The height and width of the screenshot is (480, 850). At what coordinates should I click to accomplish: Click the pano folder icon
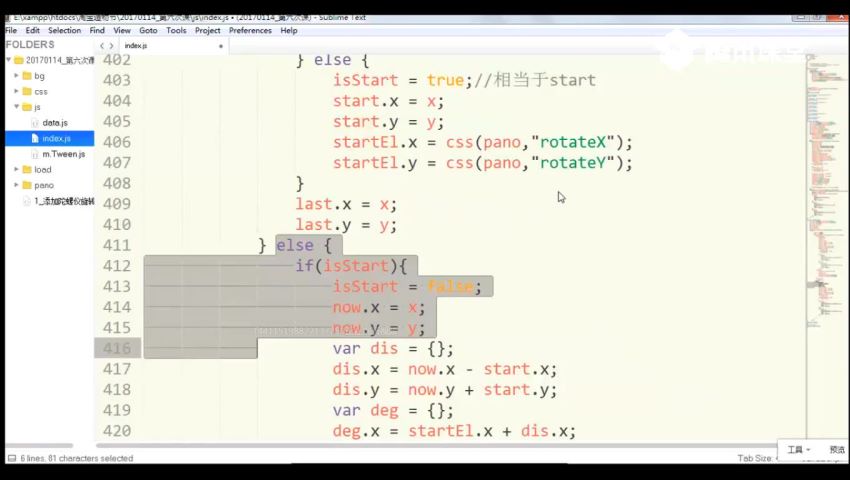26,185
